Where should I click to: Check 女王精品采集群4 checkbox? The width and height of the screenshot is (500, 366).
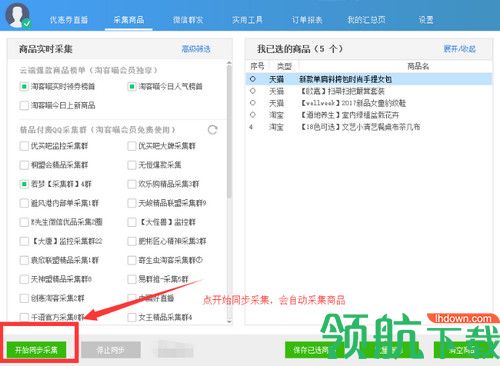click(x=132, y=317)
